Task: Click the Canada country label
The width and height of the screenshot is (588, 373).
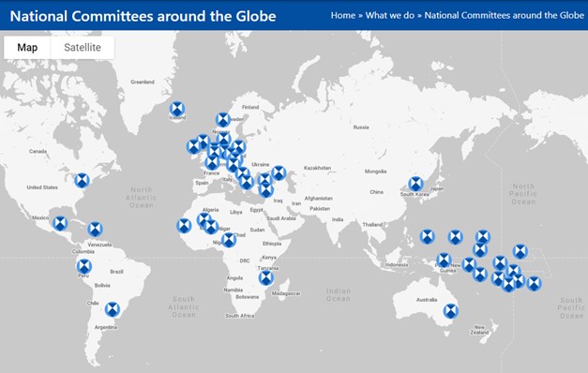Action: (x=38, y=152)
